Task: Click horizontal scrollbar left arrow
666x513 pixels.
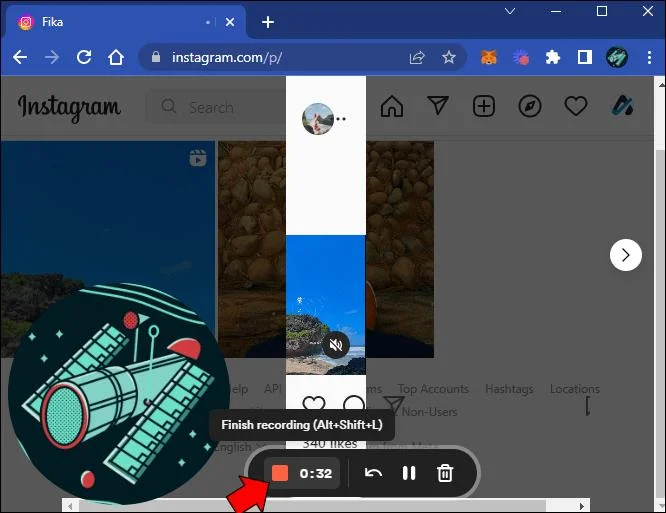Action: click(x=70, y=506)
